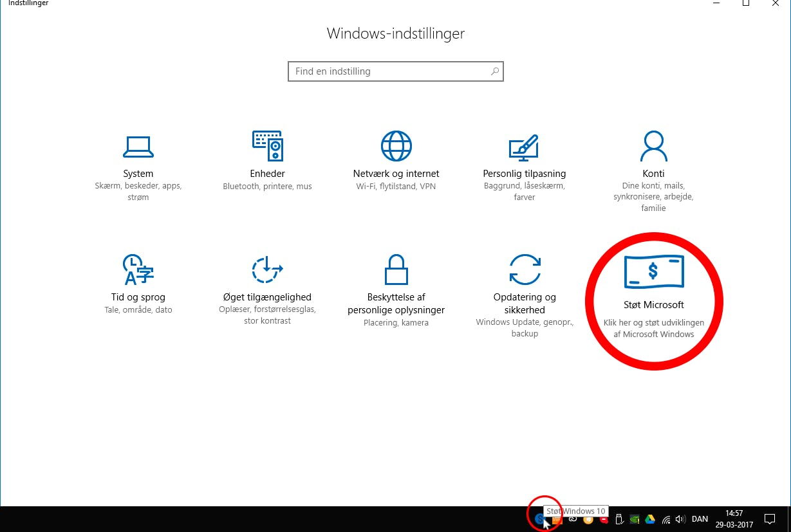Screen dimensions: 791x532
Task: Open clock showing 14:57 29-03-2017
Action: coord(734,519)
